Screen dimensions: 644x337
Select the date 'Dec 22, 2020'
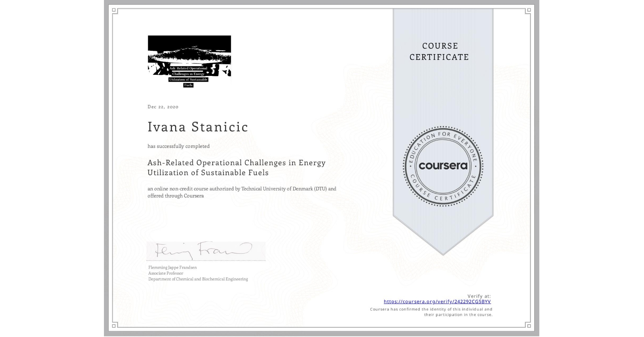tap(162, 106)
